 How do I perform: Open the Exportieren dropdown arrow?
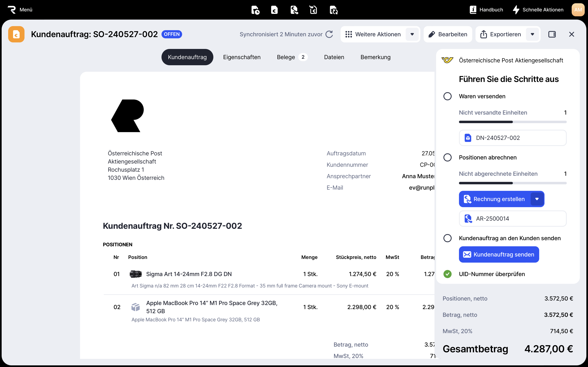tap(532, 34)
